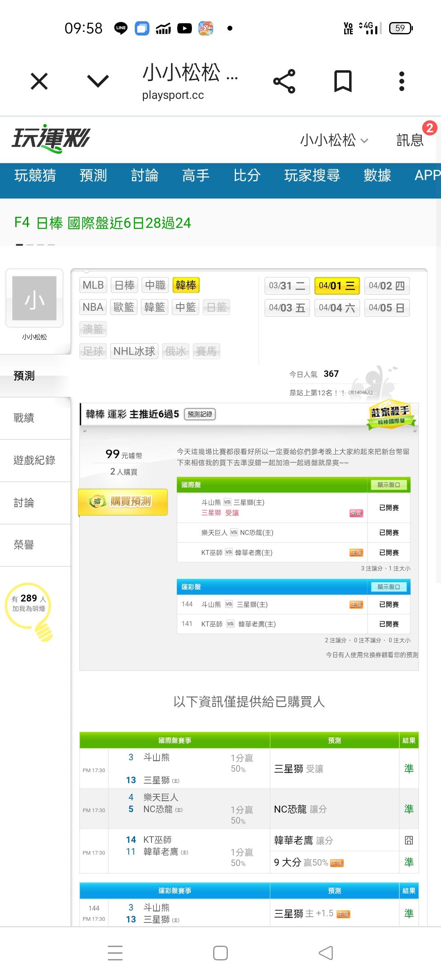Toggle 顯示盤口 in the 國際盤 header
441x980 pixels.
click(388, 485)
